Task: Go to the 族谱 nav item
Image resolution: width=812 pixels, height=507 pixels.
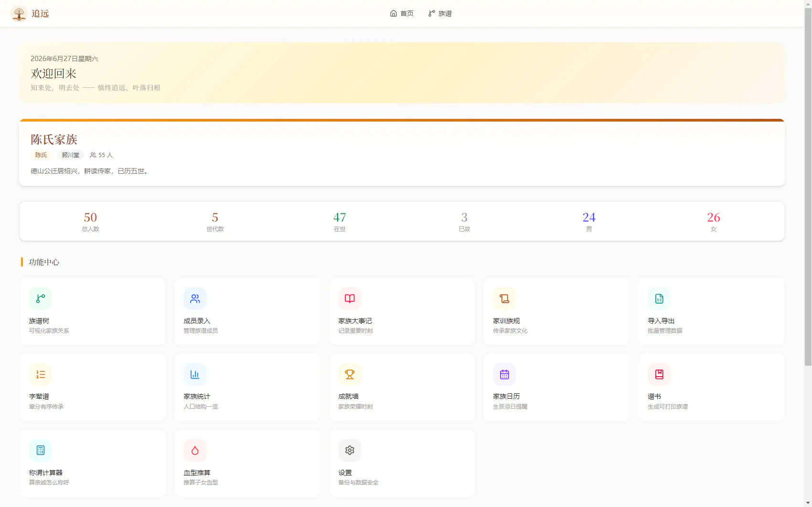Action: 440,13
